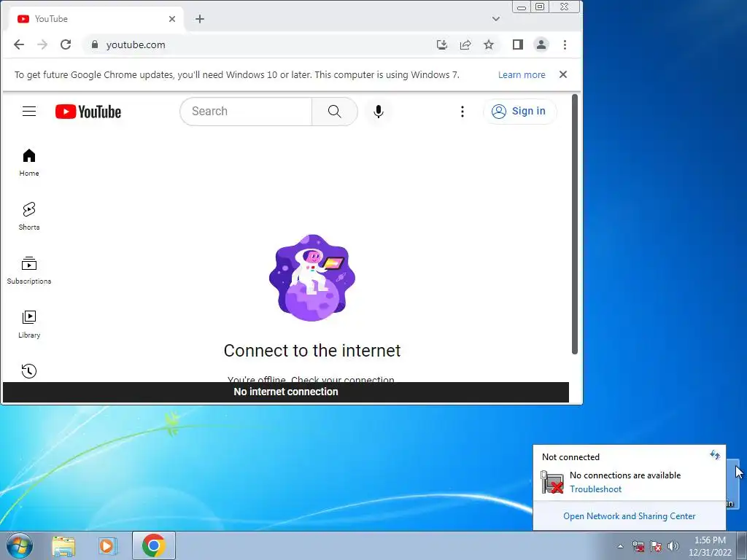
Task: Open the Windows Start menu
Action: 20,545
